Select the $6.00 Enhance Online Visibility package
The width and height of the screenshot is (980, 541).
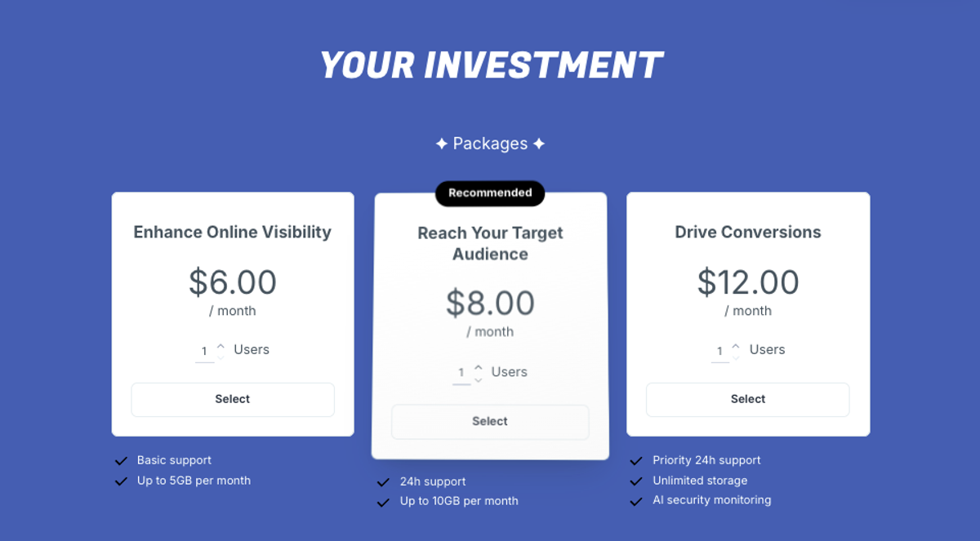pyautogui.click(x=233, y=400)
